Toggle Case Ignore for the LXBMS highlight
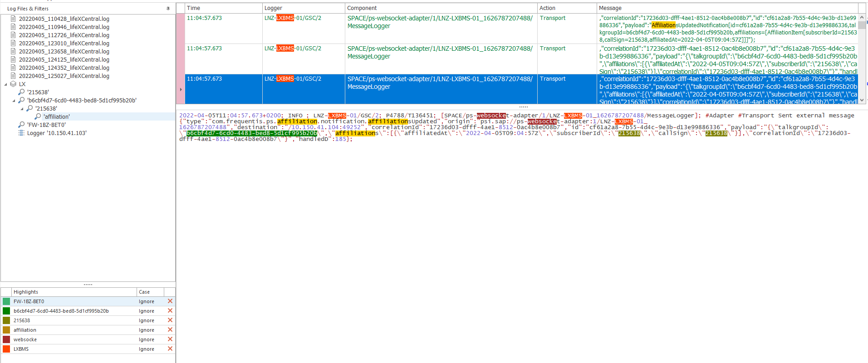The height and width of the screenshot is (363, 868). click(x=147, y=349)
